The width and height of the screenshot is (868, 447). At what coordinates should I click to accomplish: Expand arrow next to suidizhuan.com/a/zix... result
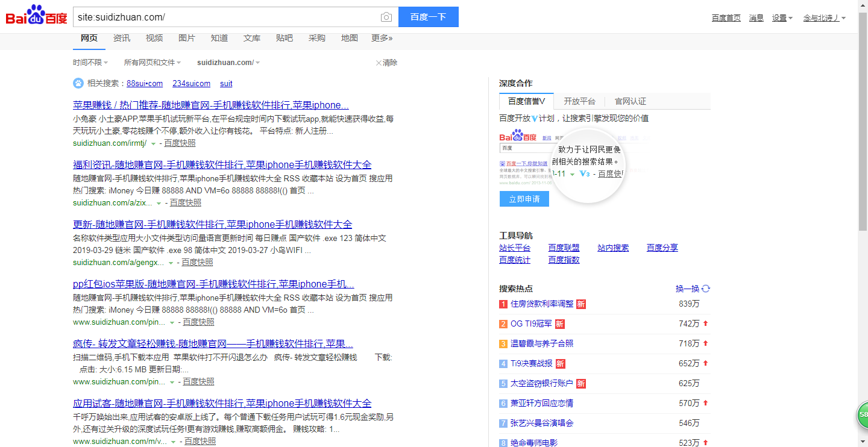click(x=159, y=203)
